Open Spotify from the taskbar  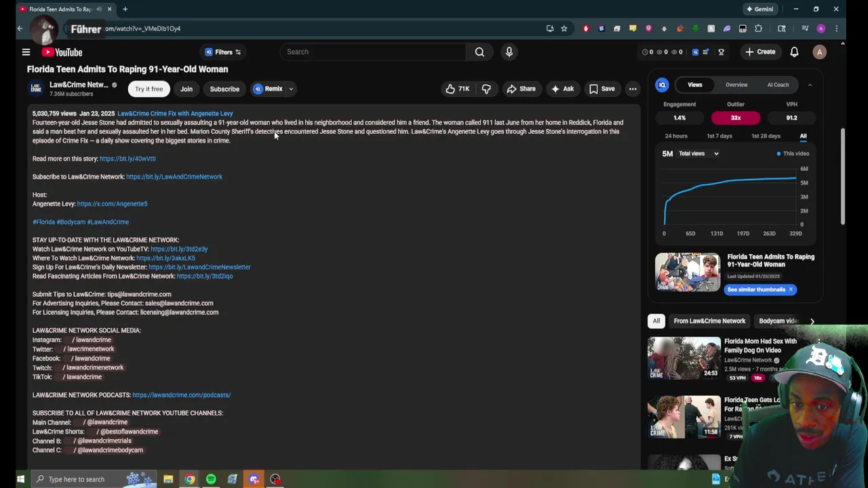[211, 479]
